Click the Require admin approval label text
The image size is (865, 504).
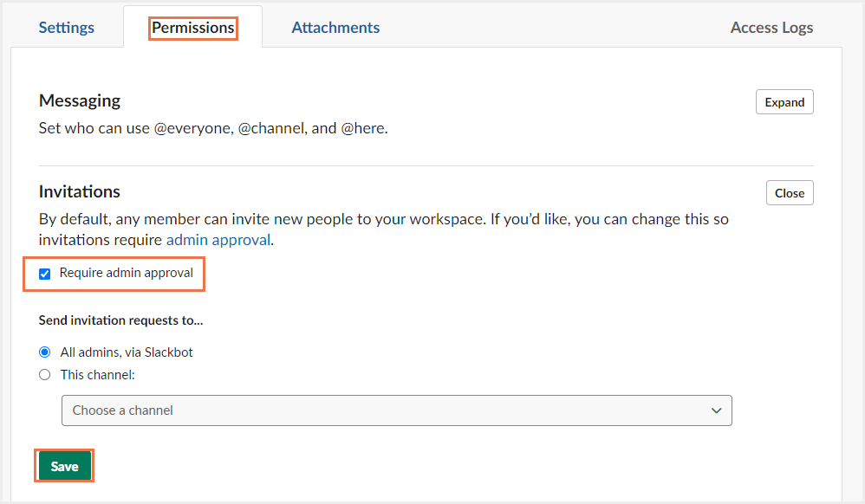pos(127,273)
